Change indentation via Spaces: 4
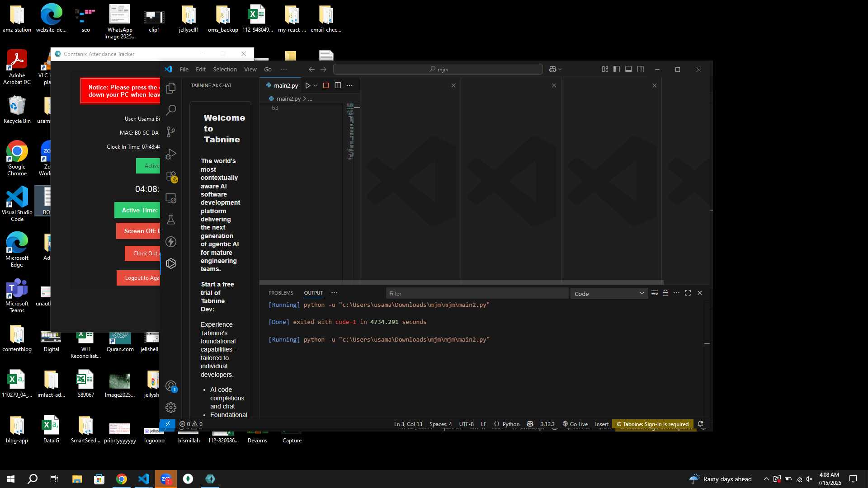Screen dimensions: 868x488 [440, 424]
